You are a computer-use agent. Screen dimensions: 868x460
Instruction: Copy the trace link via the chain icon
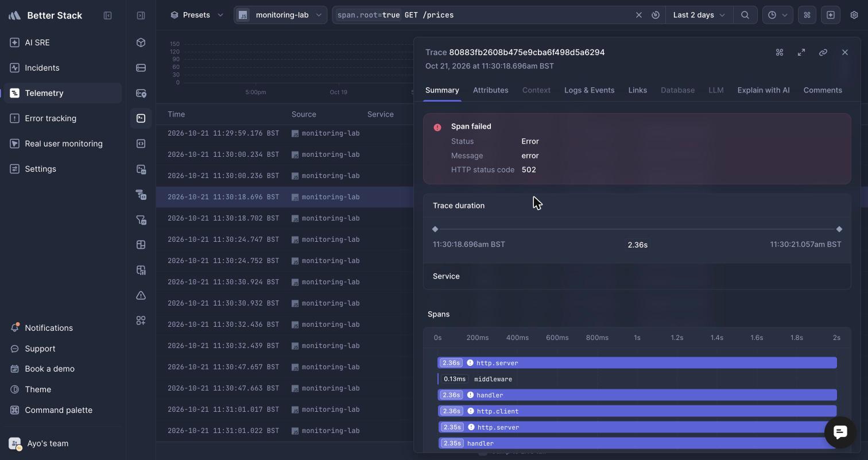click(x=823, y=52)
